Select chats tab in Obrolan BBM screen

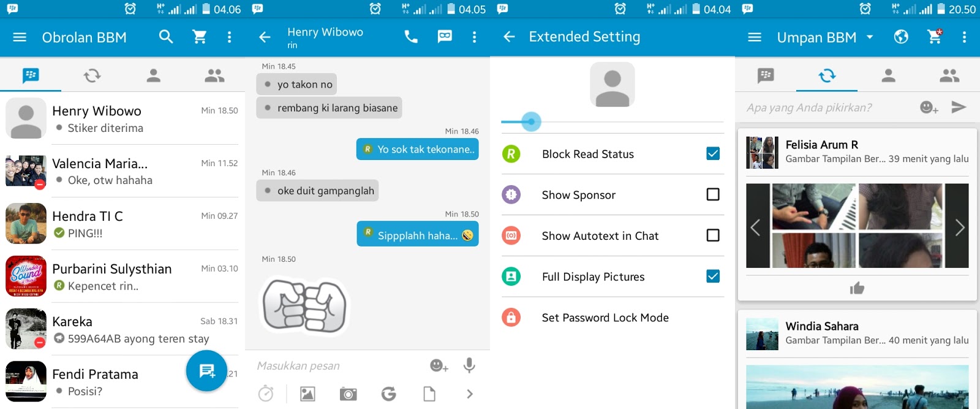point(31,75)
